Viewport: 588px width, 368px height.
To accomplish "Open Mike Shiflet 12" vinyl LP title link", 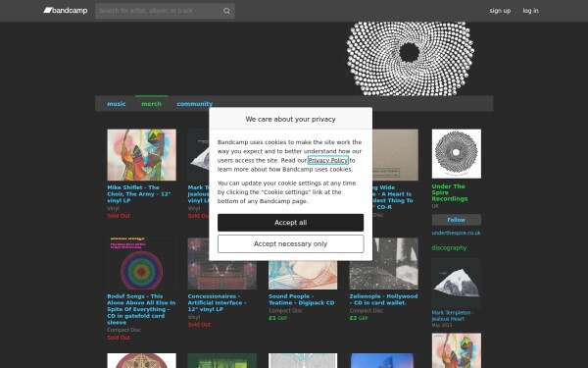I will tap(139, 194).
